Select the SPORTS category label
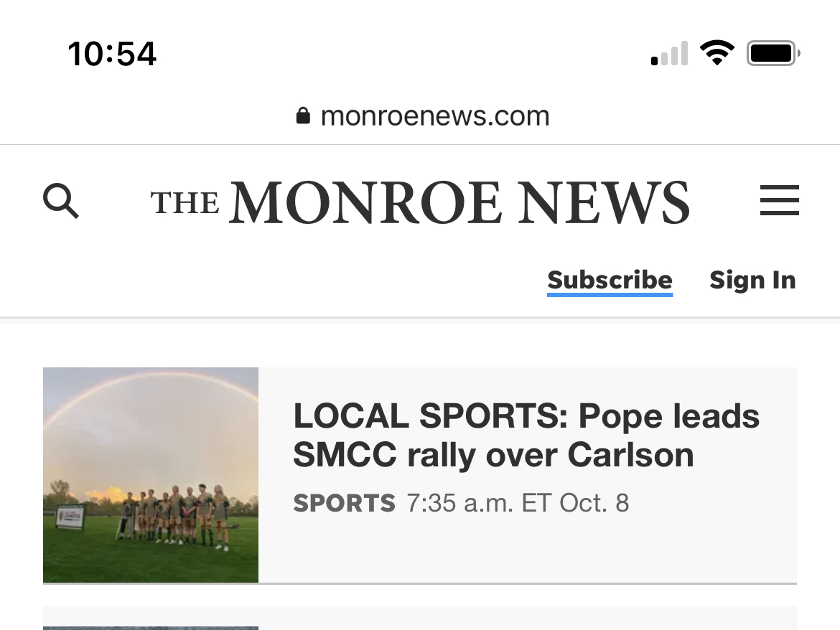 point(345,503)
